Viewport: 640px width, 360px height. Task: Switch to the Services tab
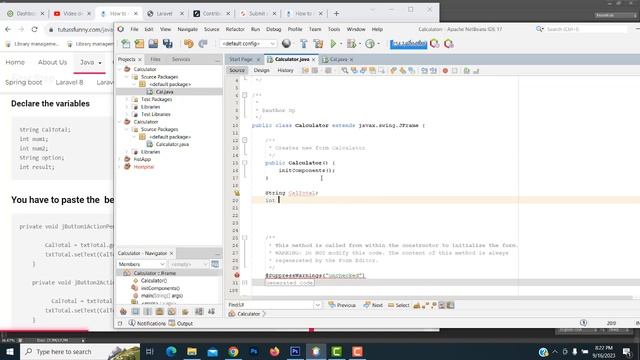pyautogui.click(x=181, y=60)
